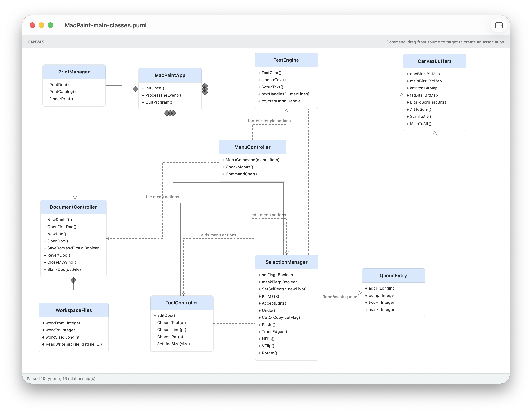Click the bump: Integer field

click(x=380, y=296)
